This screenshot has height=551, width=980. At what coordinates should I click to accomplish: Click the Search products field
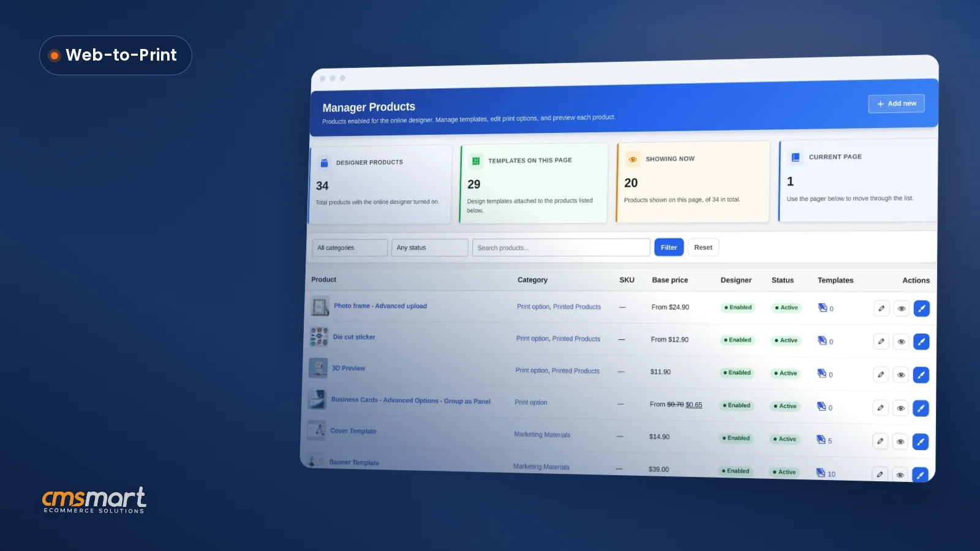tap(561, 247)
